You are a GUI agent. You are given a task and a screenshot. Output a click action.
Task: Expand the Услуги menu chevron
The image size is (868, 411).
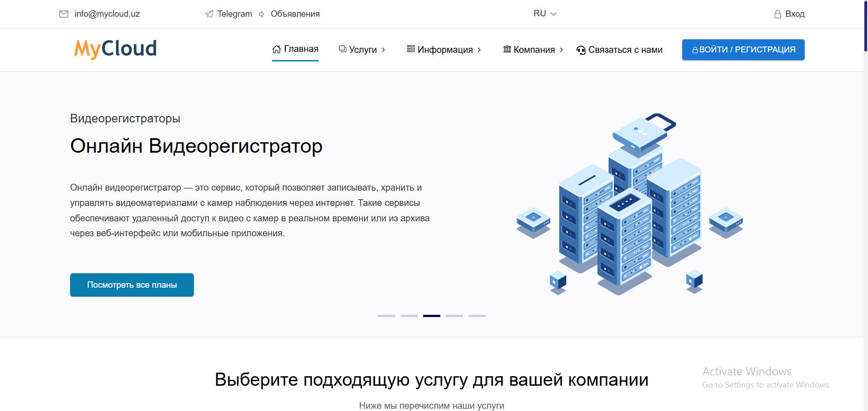point(383,50)
